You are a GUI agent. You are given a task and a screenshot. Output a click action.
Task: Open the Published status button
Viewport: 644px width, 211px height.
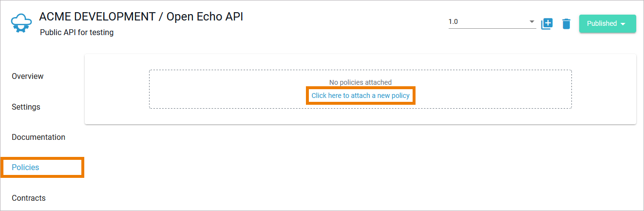point(602,23)
